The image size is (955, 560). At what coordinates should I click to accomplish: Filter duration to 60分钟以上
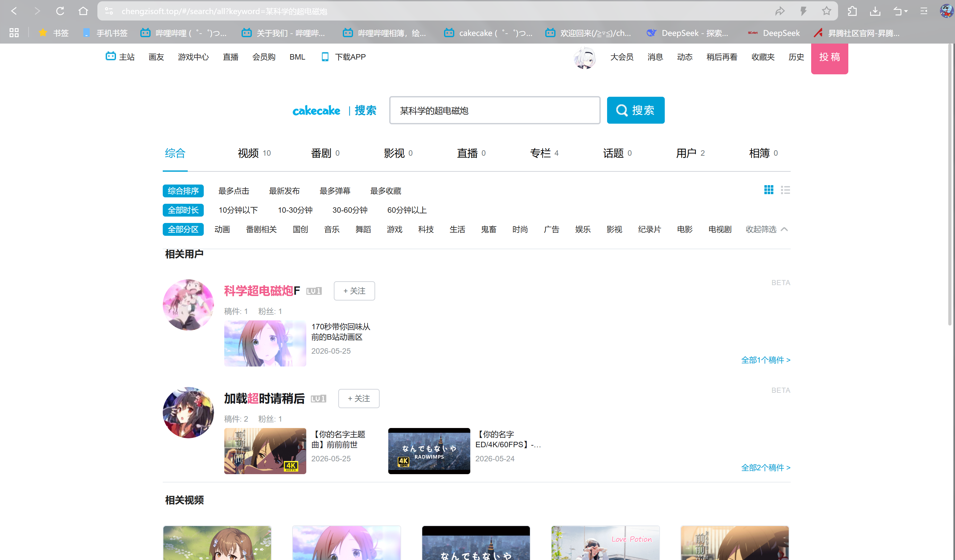407,210
